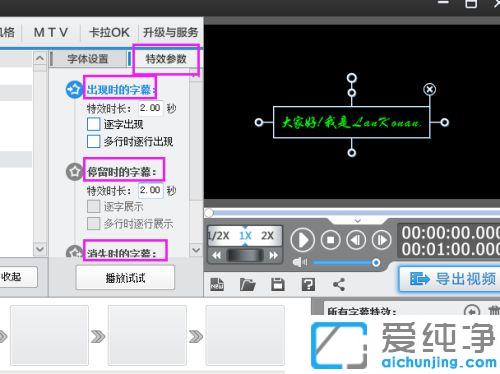This screenshot has width=500, height=374.
Task: Tick the 逐字展示 checkbox
Action: [x=93, y=206]
